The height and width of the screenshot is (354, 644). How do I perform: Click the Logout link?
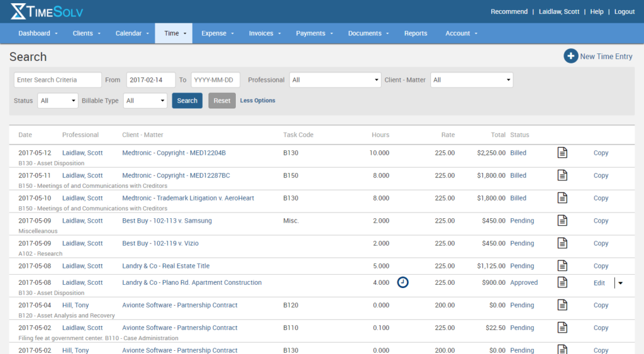625,11
